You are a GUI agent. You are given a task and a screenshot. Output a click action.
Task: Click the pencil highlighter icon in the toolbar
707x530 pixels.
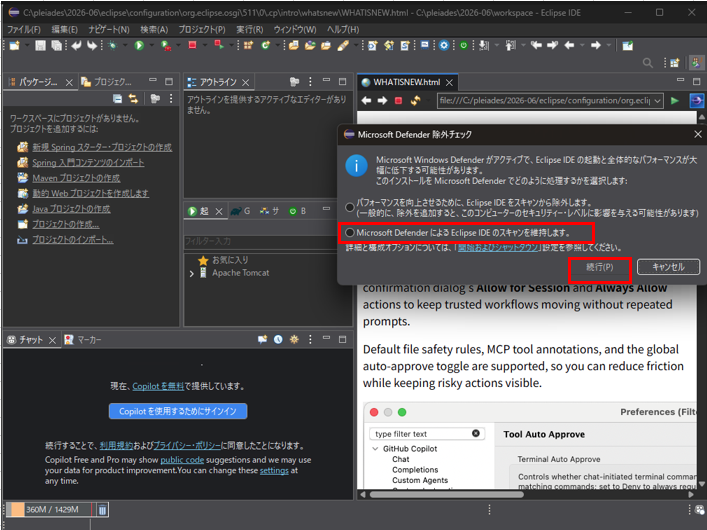[x=343, y=46]
